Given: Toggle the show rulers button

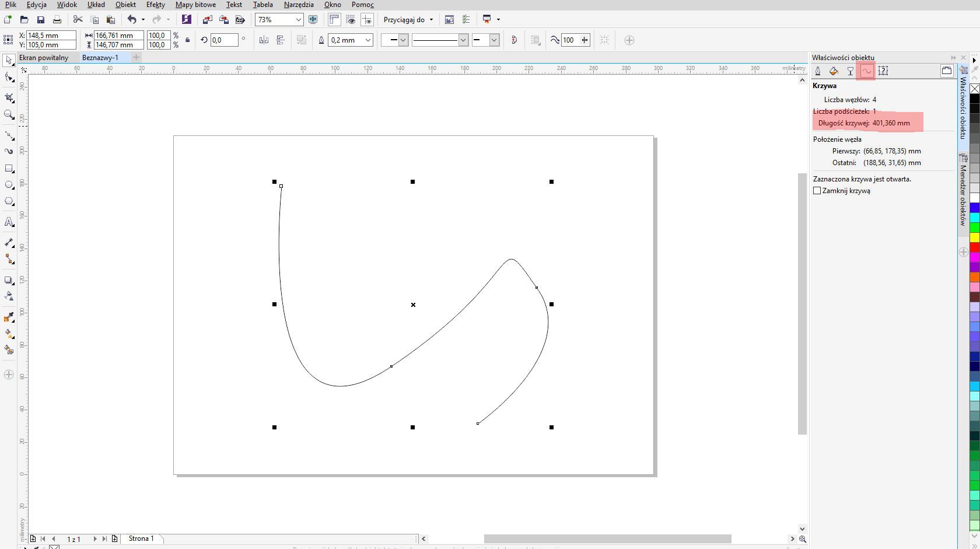Looking at the screenshot, I should point(334,20).
